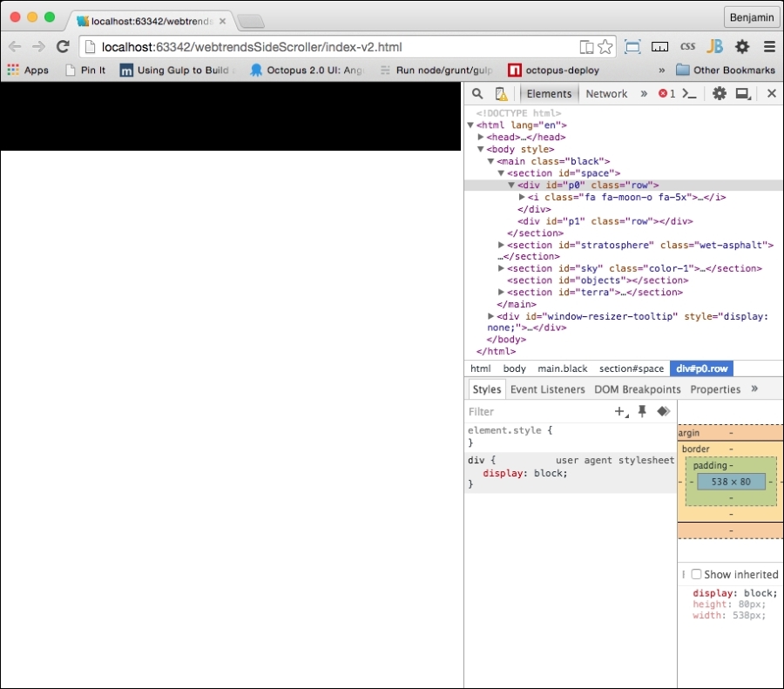
Task: Click the red error count indicator
Action: (666, 94)
